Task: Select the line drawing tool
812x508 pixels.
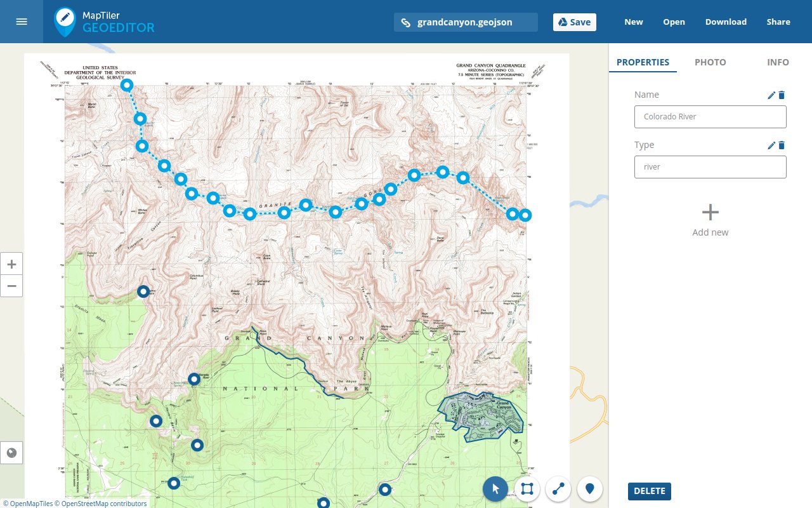Action: pyautogui.click(x=558, y=489)
